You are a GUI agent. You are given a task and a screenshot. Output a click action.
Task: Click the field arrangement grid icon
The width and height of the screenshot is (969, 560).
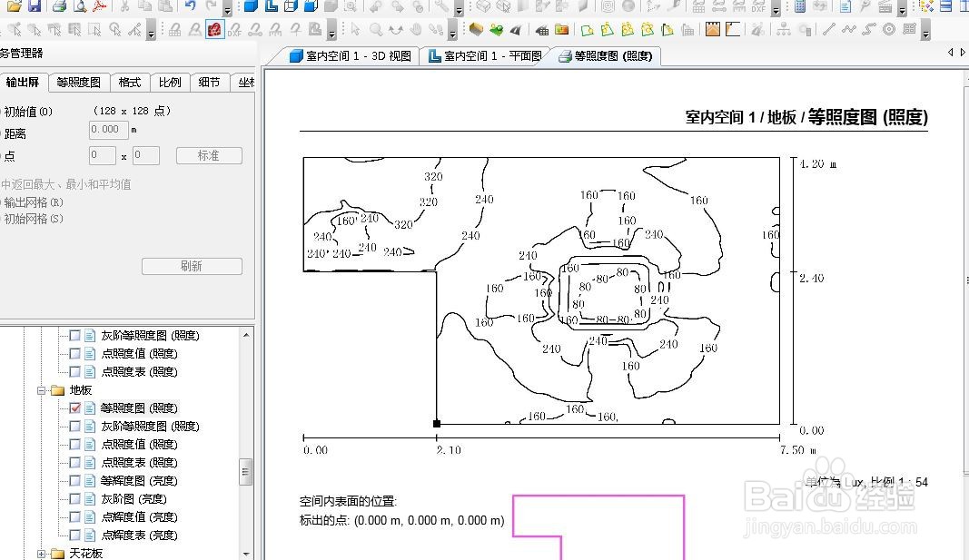click(x=909, y=29)
